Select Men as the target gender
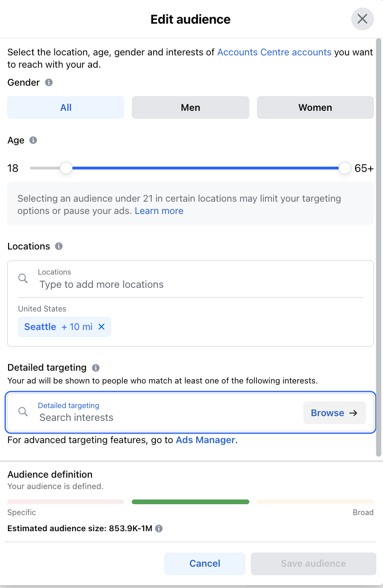Image resolution: width=383 pixels, height=588 pixels. click(190, 107)
